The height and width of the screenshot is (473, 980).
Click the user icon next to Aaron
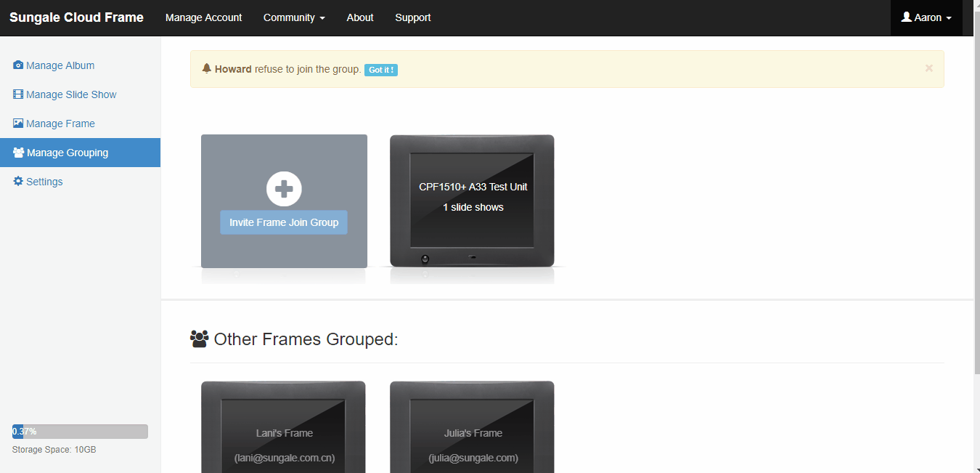tap(906, 17)
